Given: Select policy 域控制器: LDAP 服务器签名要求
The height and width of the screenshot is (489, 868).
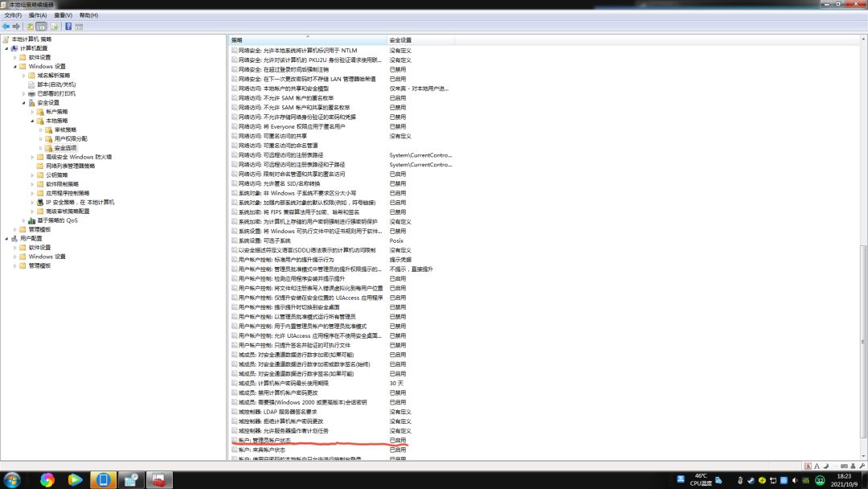Looking at the screenshot, I should pyautogui.click(x=277, y=412).
